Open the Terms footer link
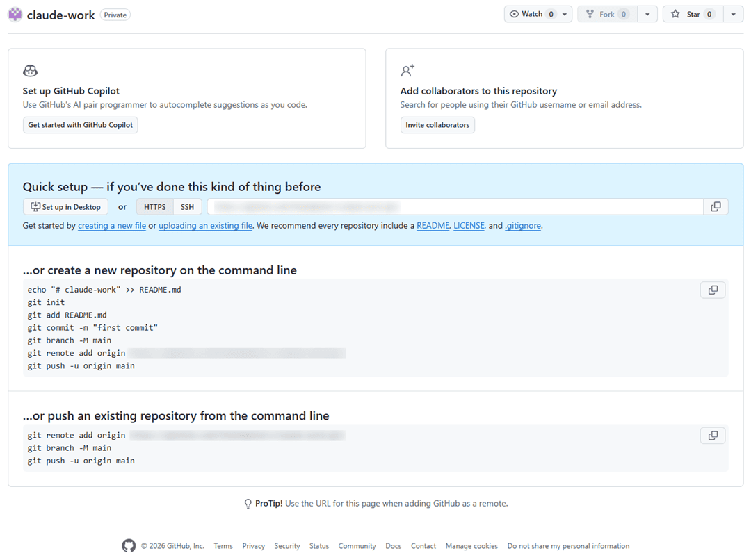The width and height of the screenshot is (751, 560). [223, 546]
